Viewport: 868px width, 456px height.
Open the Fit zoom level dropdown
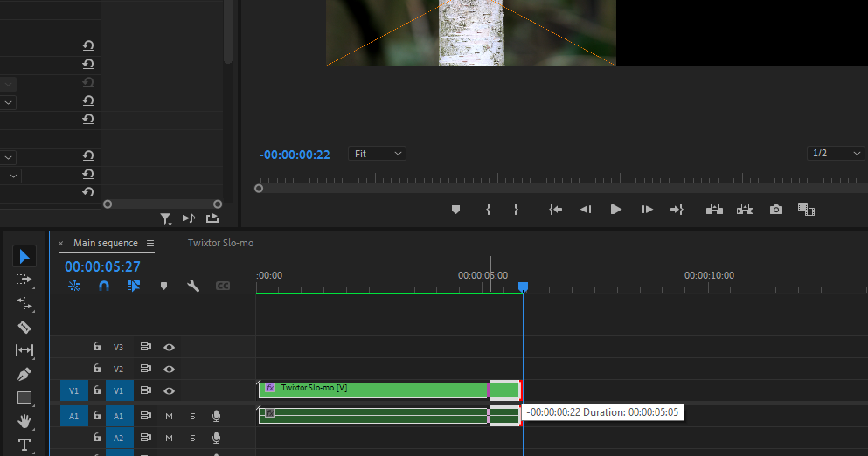[x=377, y=153]
